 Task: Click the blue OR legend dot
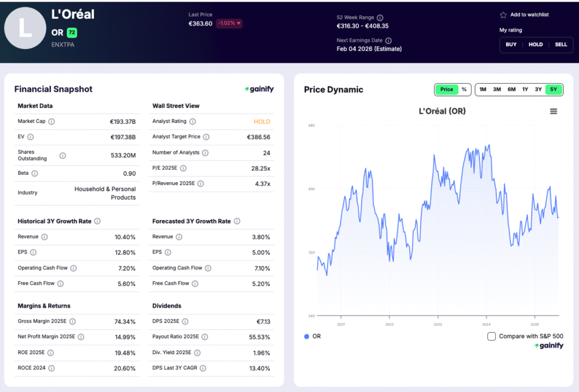pos(306,337)
